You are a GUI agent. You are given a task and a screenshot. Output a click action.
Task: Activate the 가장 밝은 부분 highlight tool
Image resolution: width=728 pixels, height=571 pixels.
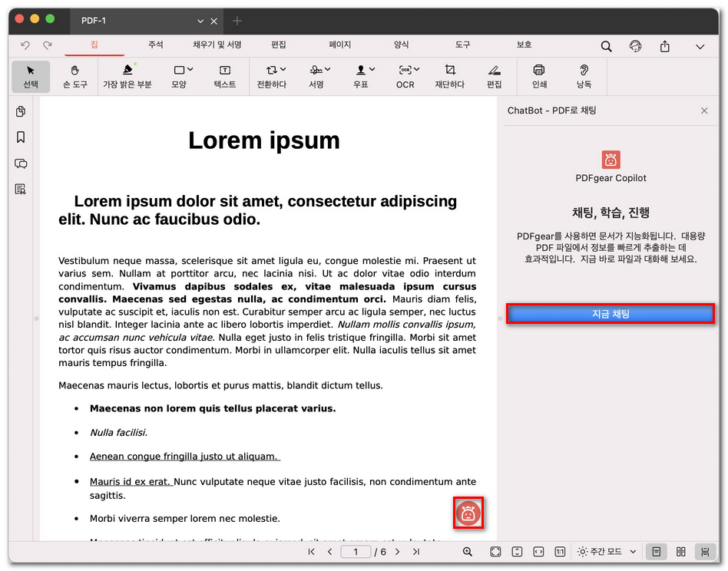[126, 76]
